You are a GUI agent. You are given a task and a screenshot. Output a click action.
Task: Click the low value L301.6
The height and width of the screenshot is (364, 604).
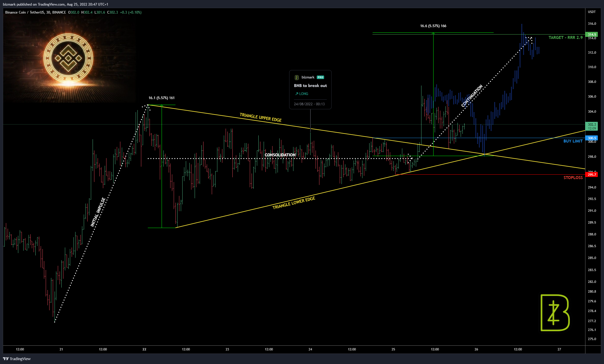pyautogui.click(x=100, y=12)
